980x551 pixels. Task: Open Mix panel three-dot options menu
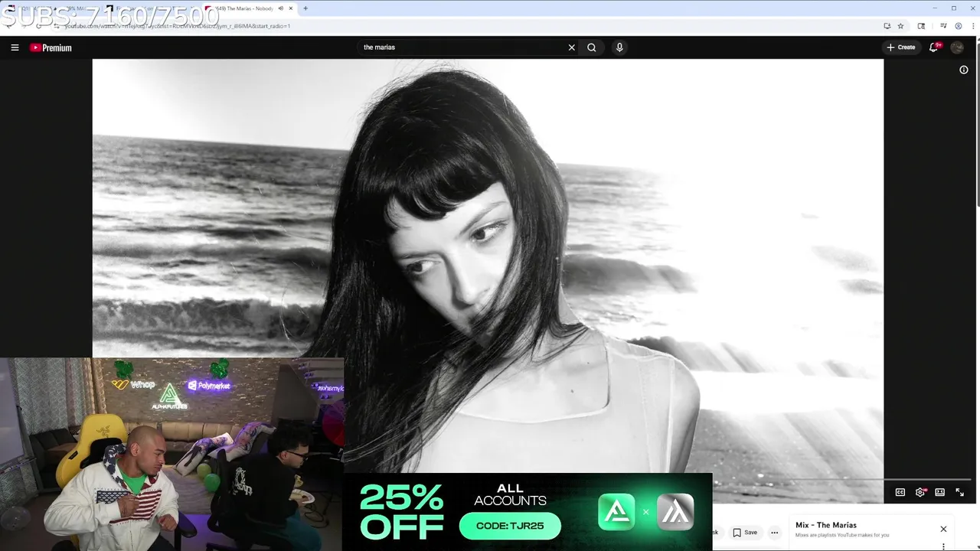[943, 546]
